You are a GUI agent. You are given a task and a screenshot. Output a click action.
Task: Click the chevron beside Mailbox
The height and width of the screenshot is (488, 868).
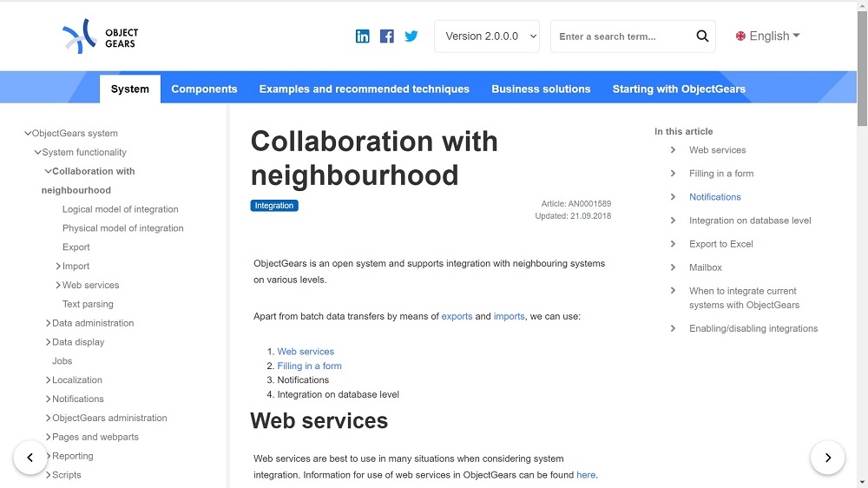[674, 267]
